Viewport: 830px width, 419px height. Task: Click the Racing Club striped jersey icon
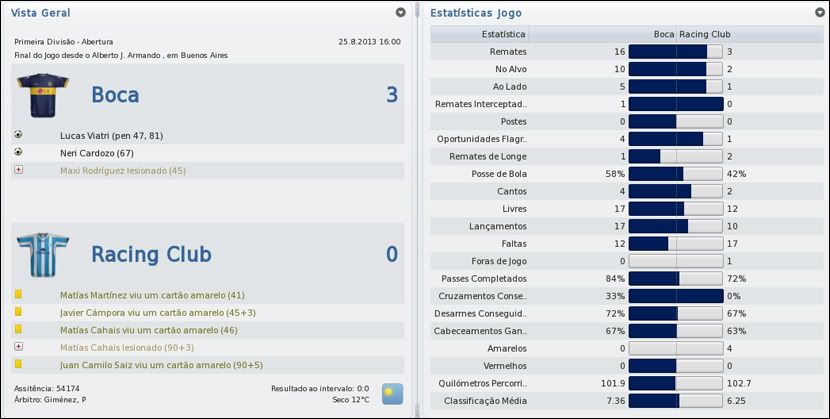coord(41,254)
